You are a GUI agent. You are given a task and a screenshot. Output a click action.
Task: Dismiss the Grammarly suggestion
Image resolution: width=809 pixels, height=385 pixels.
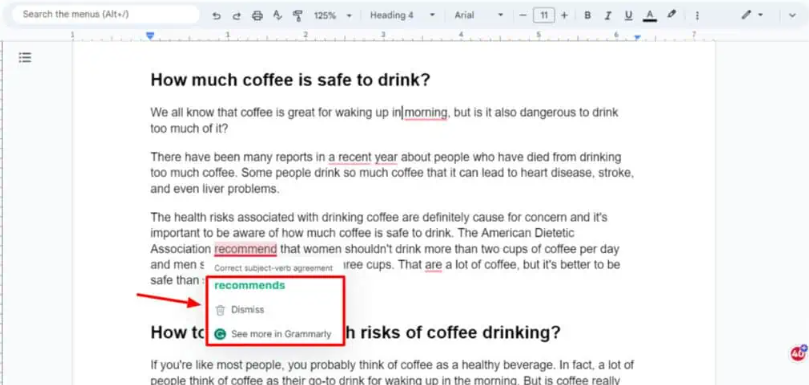click(247, 310)
